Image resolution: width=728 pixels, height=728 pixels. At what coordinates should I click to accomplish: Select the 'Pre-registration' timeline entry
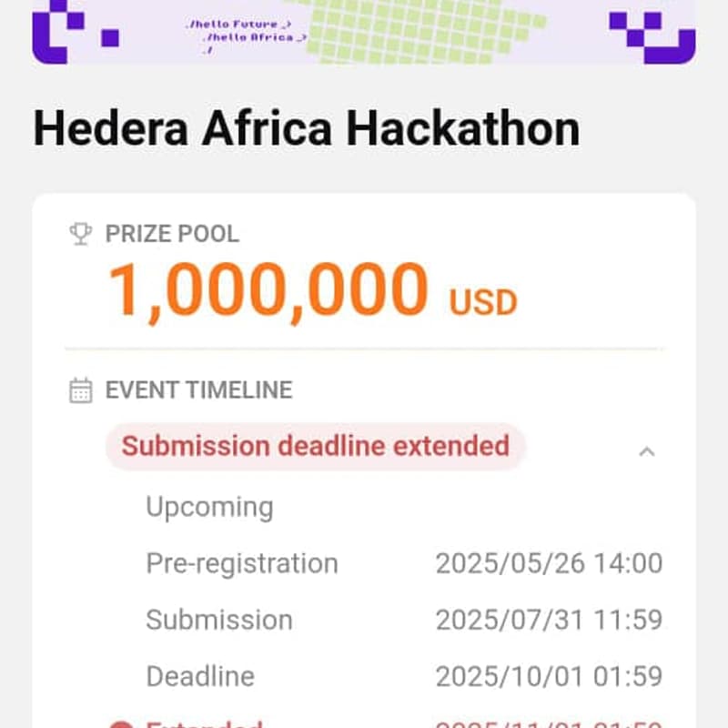click(x=242, y=563)
